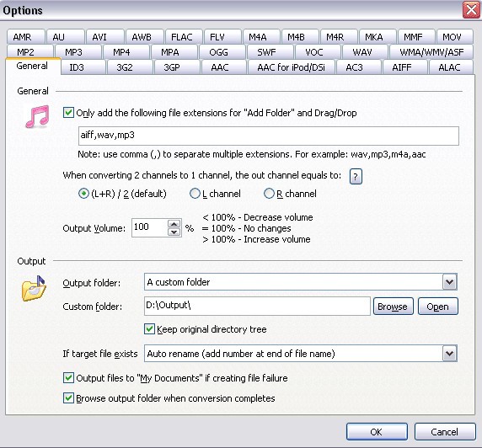
Task: Toggle Output files to My Documents checkbox
Action: [68, 377]
